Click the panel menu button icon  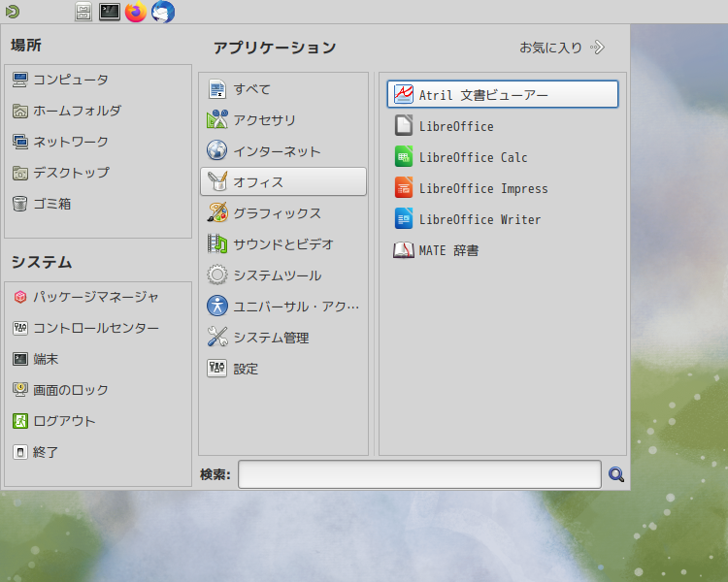pyautogui.click(x=13, y=11)
